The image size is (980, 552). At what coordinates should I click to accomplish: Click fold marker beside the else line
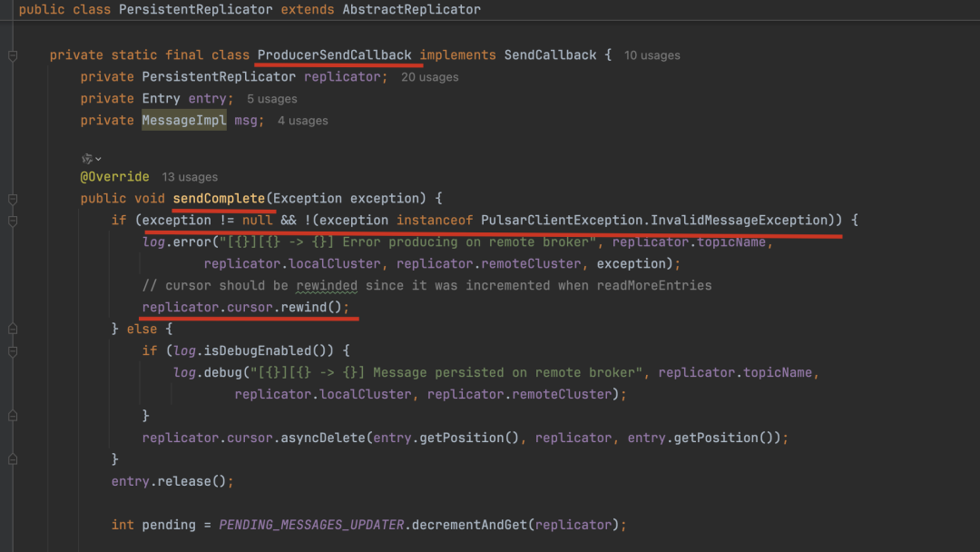[13, 329]
